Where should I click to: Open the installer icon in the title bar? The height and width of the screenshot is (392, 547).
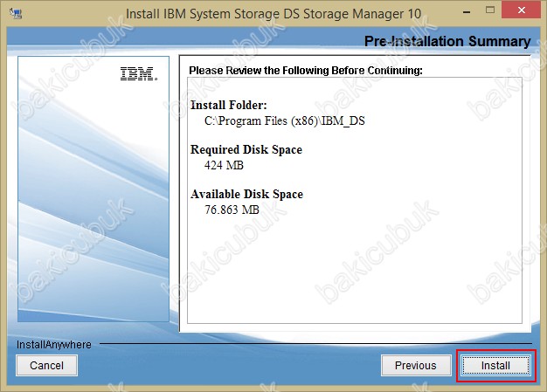tap(16, 14)
